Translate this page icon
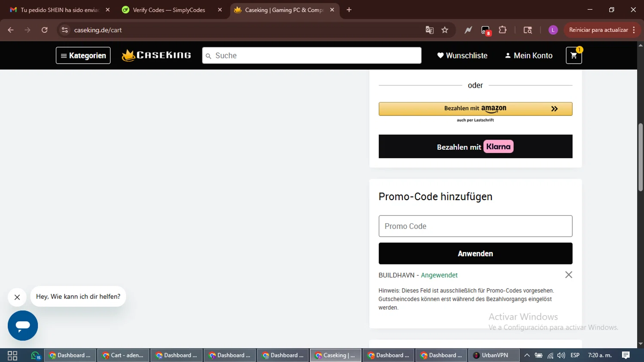 pos(429,30)
